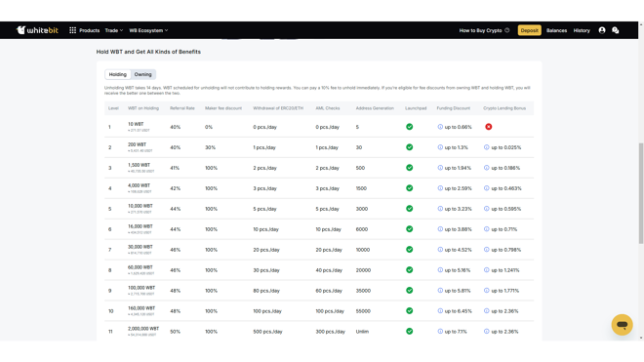The image size is (644, 362).
Task: Click the help icon next to How to Buy Crypto
Action: 506,30
